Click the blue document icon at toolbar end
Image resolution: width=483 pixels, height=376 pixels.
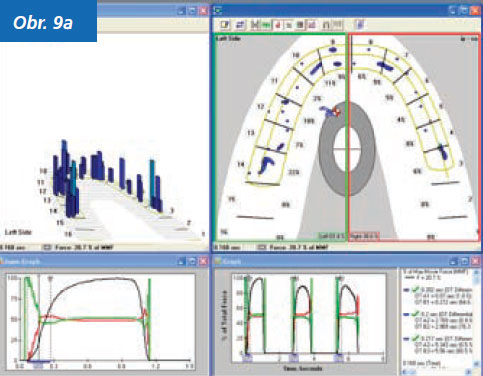[360, 25]
